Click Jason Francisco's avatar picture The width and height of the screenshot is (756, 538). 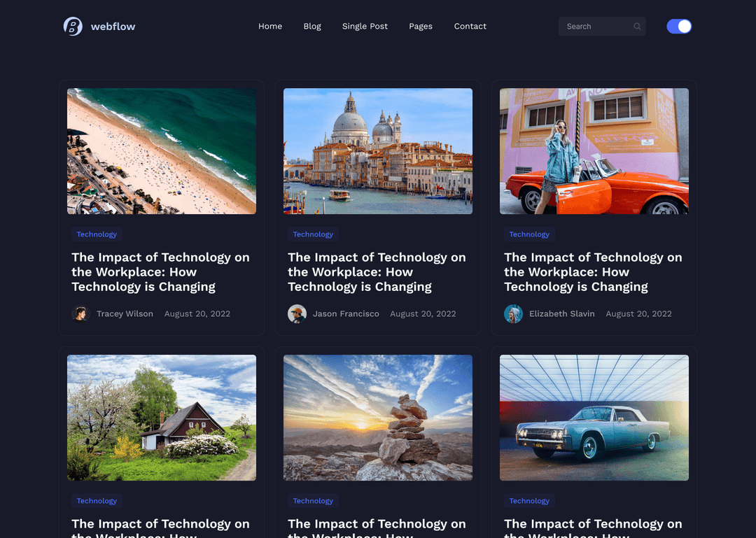click(297, 314)
